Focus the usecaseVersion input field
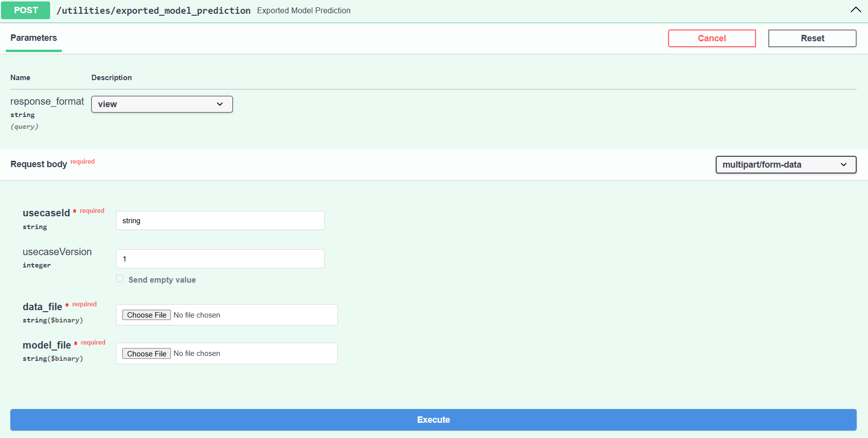Viewport: 868px width, 438px height. [220, 259]
